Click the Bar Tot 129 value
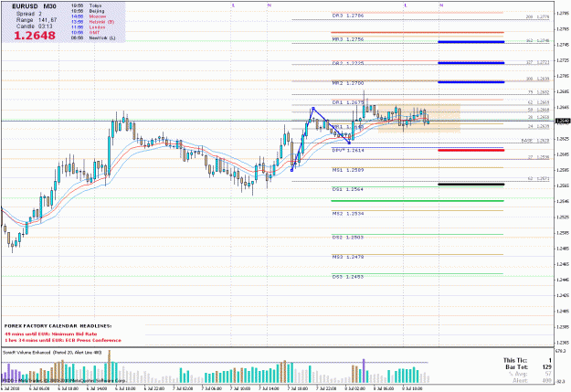Screen dimensions: 571x392 point(528,367)
